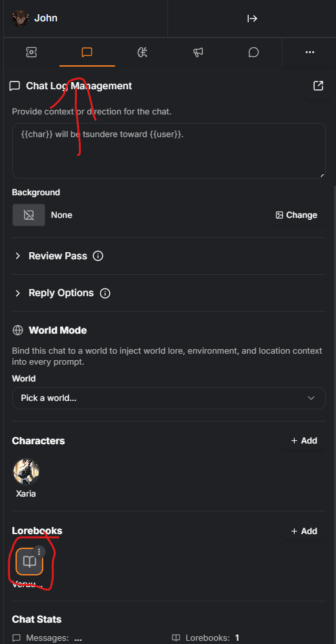Click into the chat context text area
The height and width of the screenshot is (644, 336).
click(x=169, y=150)
